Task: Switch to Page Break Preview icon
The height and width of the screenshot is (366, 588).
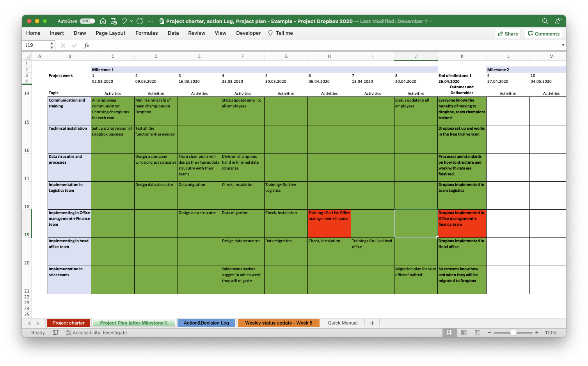Action: pos(477,333)
